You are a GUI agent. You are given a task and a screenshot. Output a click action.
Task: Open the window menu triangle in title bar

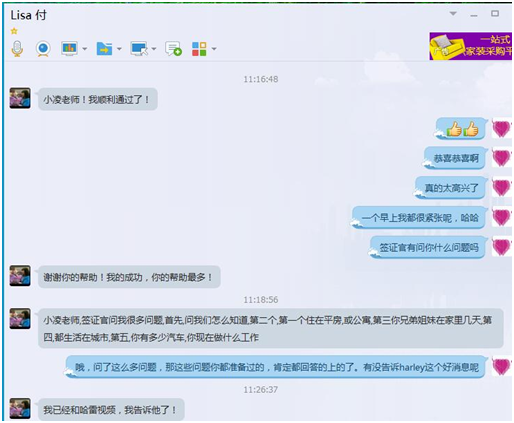coord(453,14)
